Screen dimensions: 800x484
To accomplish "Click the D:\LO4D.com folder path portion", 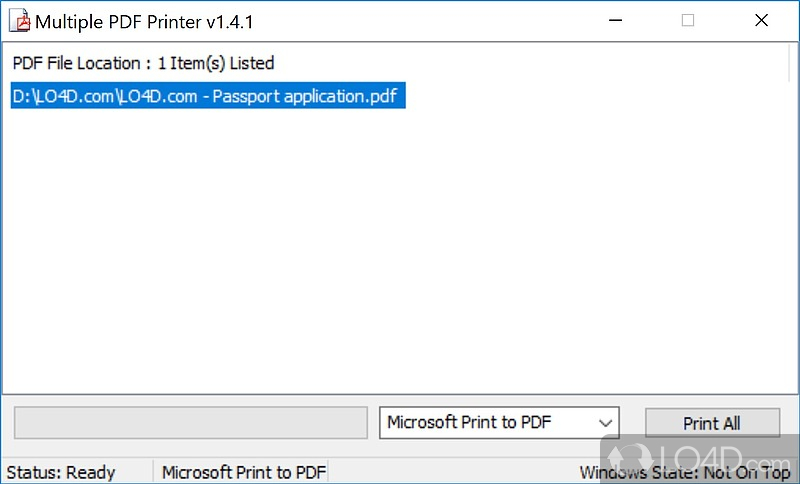I will [60, 96].
